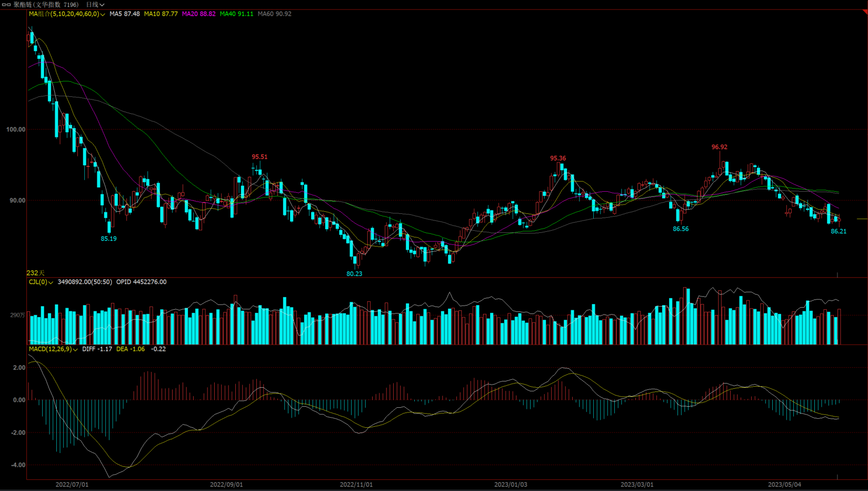The height and width of the screenshot is (491, 868).
Task: Click the 96.92 high price marker
Action: coord(719,148)
